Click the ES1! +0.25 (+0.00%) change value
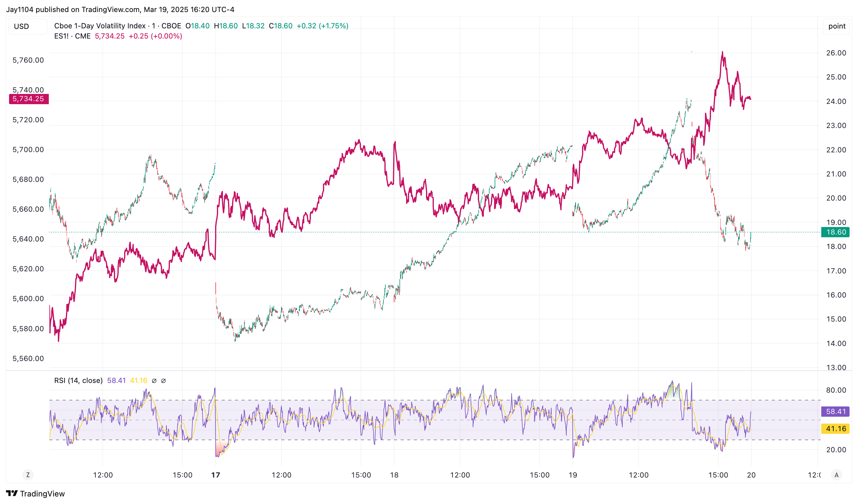The width and height of the screenshot is (858, 504). (155, 36)
